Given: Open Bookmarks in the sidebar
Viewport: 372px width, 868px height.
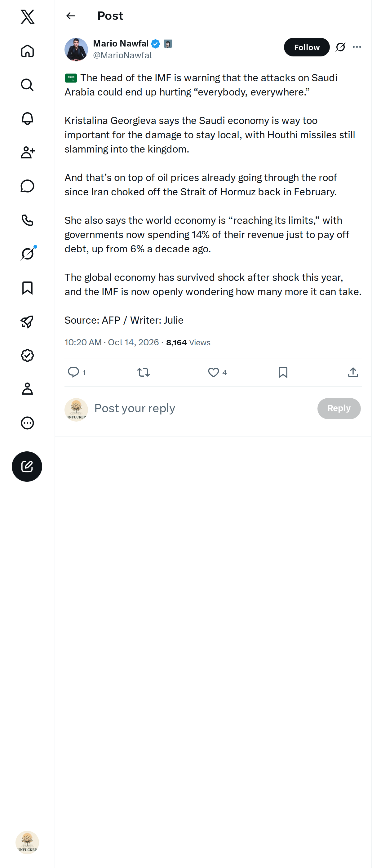Looking at the screenshot, I should pyautogui.click(x=27, y=288).
